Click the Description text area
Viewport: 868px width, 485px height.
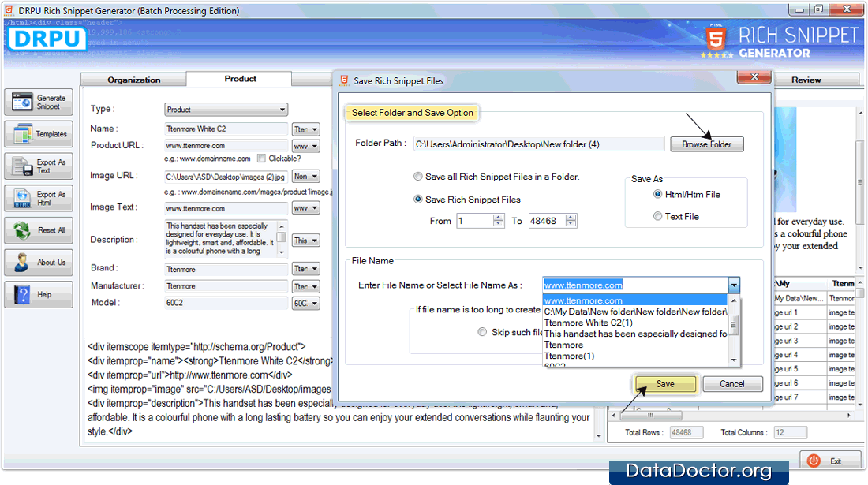(220, 238)
